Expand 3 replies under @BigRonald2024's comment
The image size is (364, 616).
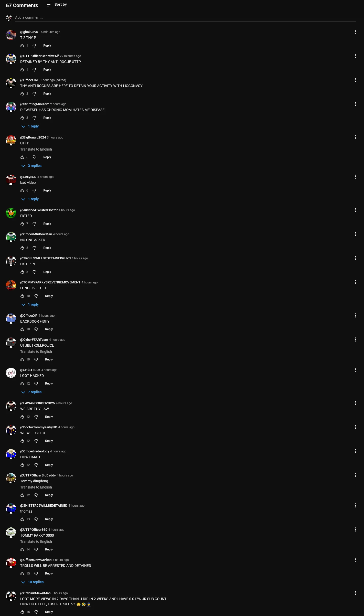(x=31, y=166)
